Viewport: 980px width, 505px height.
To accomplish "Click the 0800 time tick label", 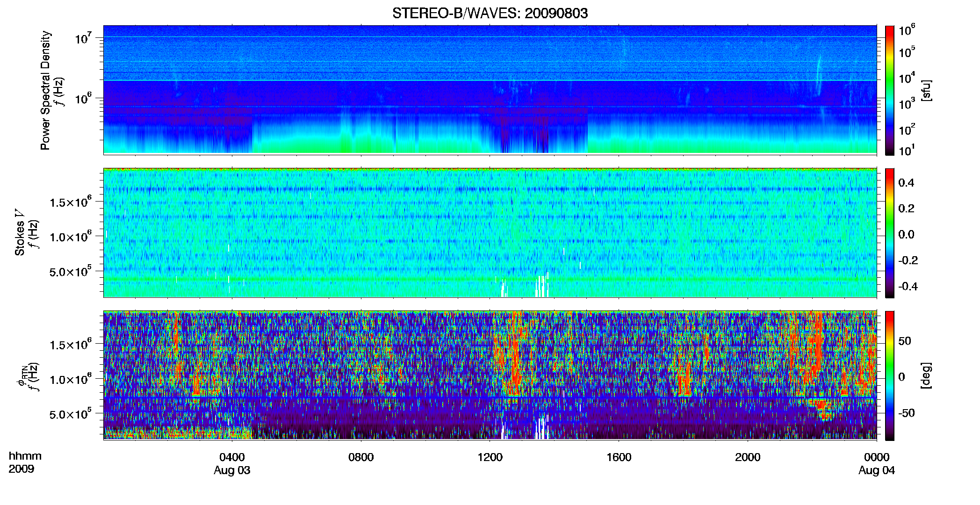I will pos(361,457).
